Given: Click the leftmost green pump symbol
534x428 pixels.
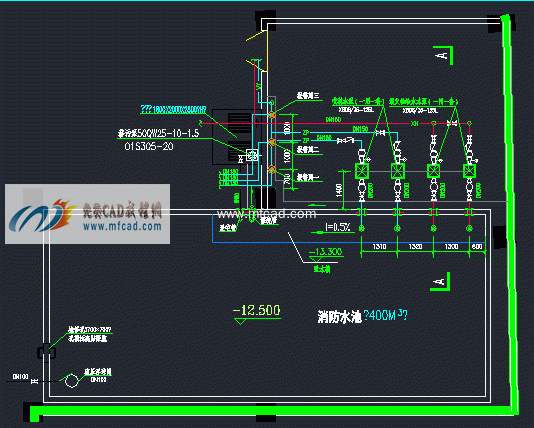Looking at the screenshot, I should point(362,171).
